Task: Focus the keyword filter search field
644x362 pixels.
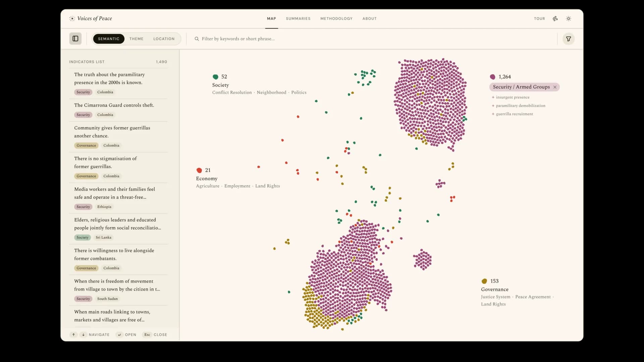Action: [372, 39]
